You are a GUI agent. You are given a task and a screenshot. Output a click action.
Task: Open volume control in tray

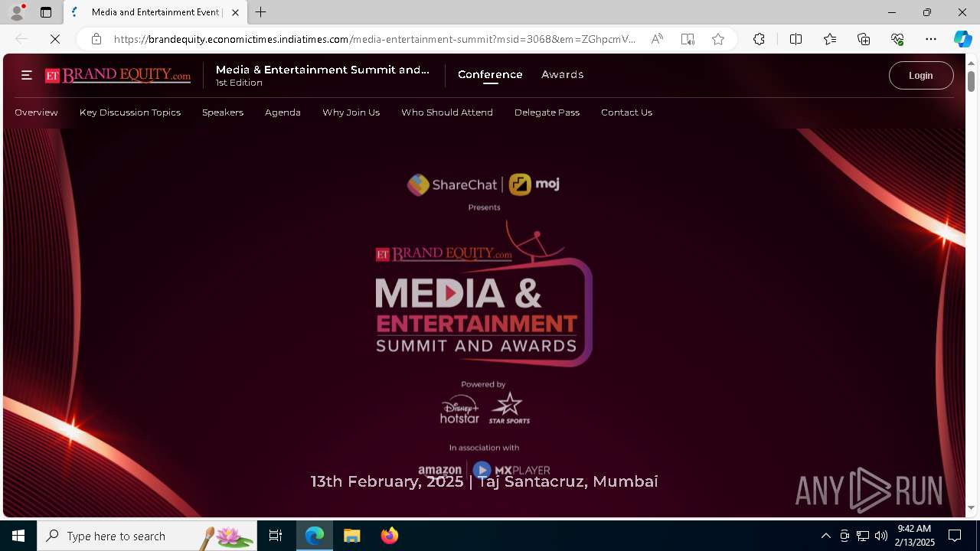click(x=880, y=536)
